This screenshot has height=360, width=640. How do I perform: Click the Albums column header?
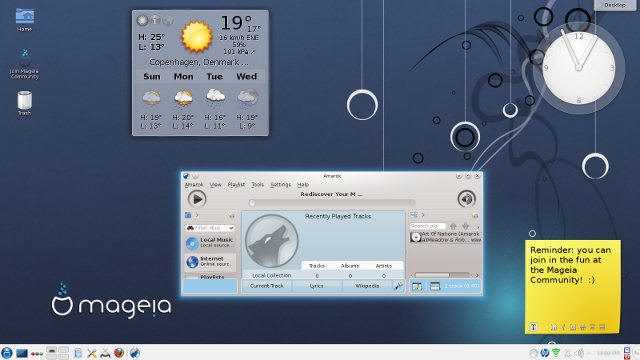[350, 266]
